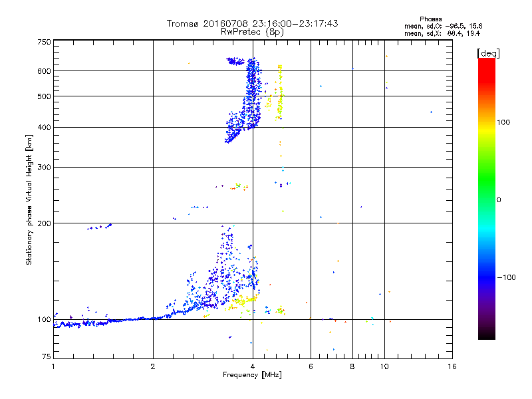The width and height of the screenshot is (532, 399).
Task: Click the '200' height axis tick label
Action: click(44, 223)
